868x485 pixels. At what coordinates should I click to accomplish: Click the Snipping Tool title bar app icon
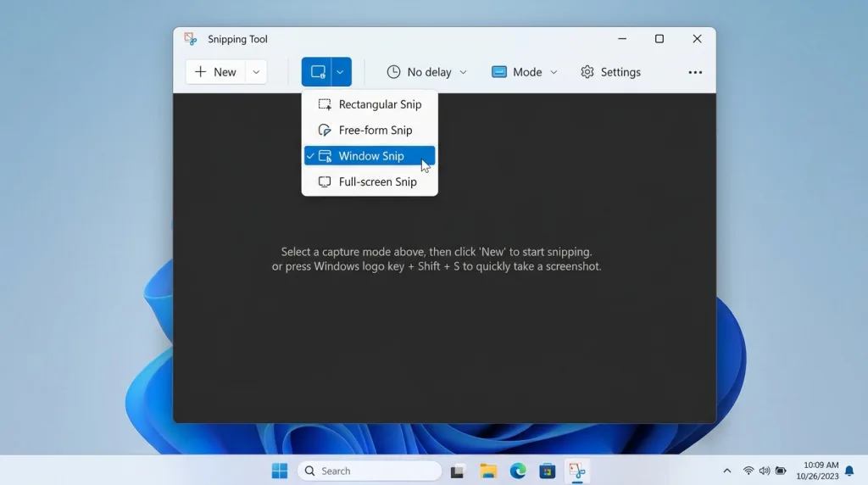pyautogui.click(x=191, y=39)
